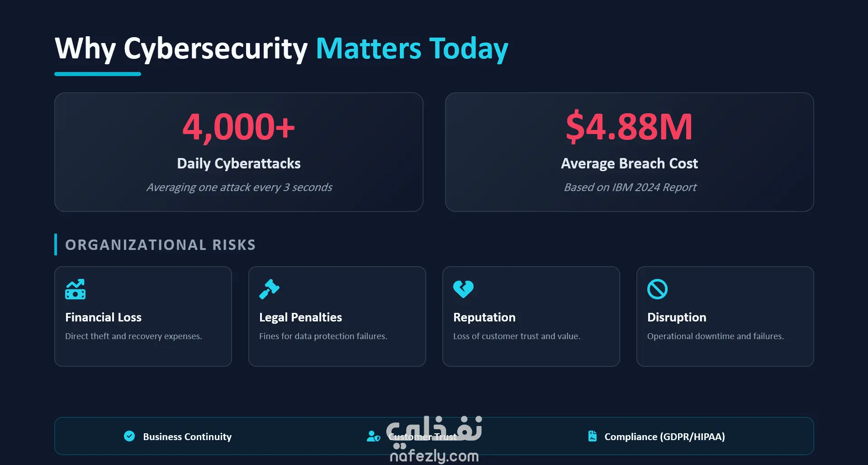Click the Daily Cyberattacks label

pos(238,163)
